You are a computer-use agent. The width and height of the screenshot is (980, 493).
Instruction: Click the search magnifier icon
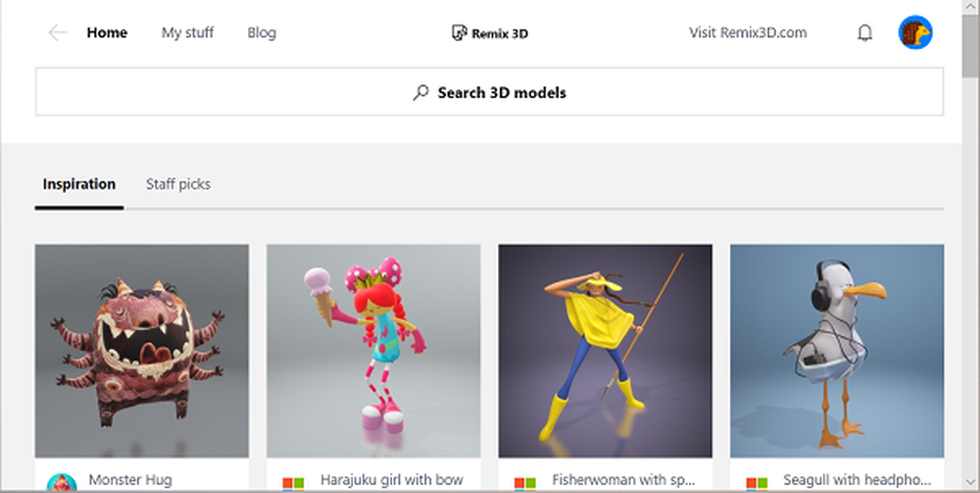click(420, 93)
